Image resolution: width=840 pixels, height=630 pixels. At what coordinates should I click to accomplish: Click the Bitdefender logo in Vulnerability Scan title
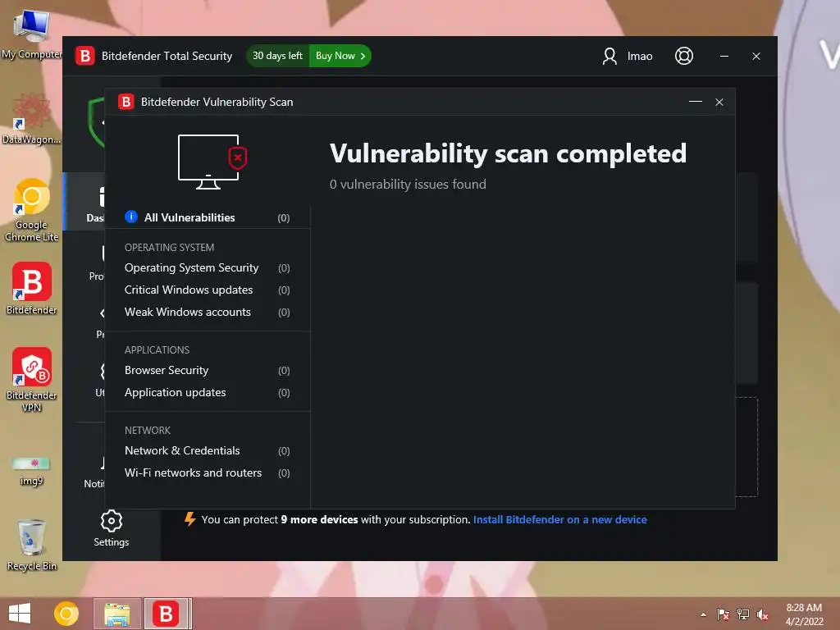coord(126,102)
